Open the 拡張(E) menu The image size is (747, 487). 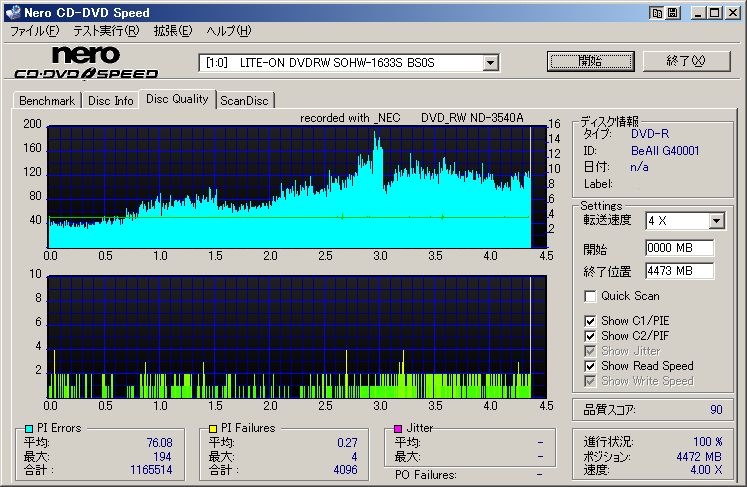172,31
